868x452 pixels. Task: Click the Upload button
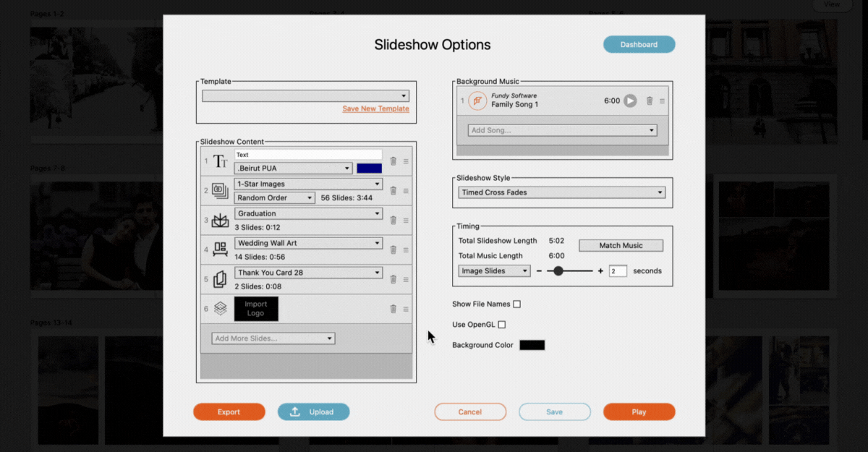(314, 412)
